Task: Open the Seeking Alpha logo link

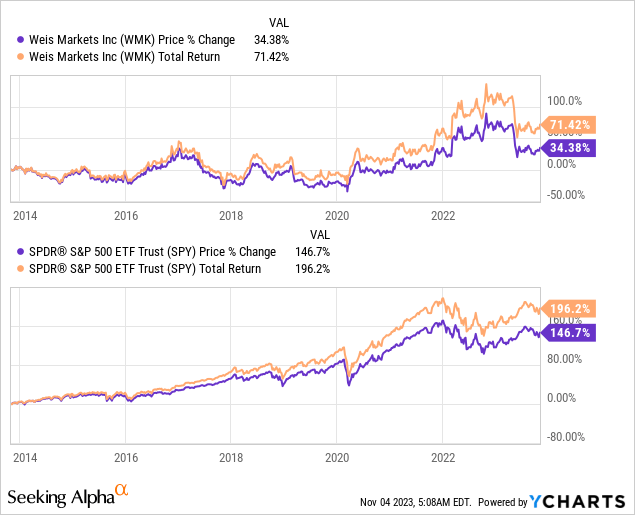Action: point(58,497)
